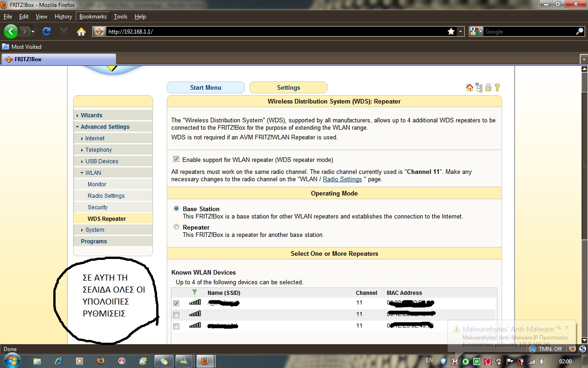
Task: Select the FRITZ!Box browser tab
Action: tap(59, 59)
